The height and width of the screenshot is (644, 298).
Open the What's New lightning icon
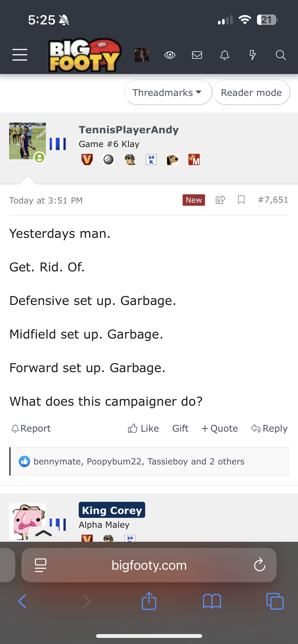point(252,55)
